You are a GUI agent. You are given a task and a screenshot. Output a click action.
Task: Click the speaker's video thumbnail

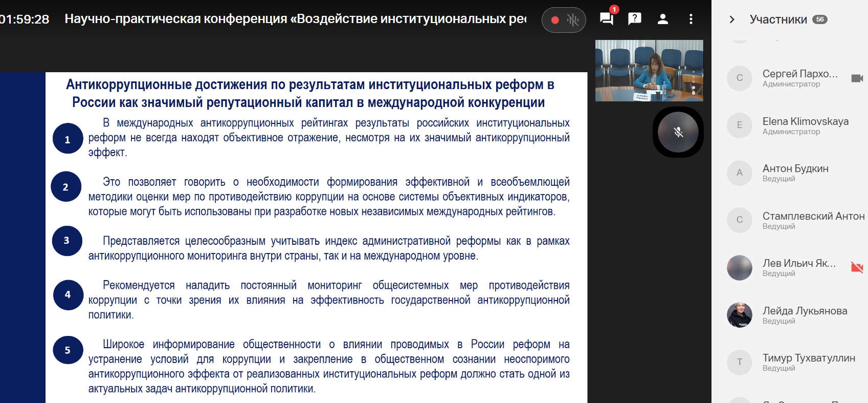pyautogui.click(x=649, y=70)
